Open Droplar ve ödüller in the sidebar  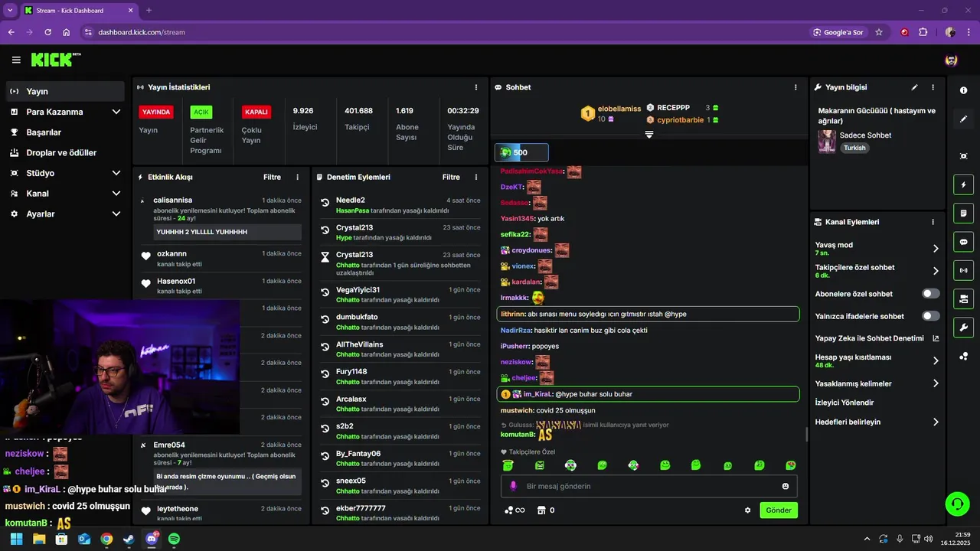point(64,152)
